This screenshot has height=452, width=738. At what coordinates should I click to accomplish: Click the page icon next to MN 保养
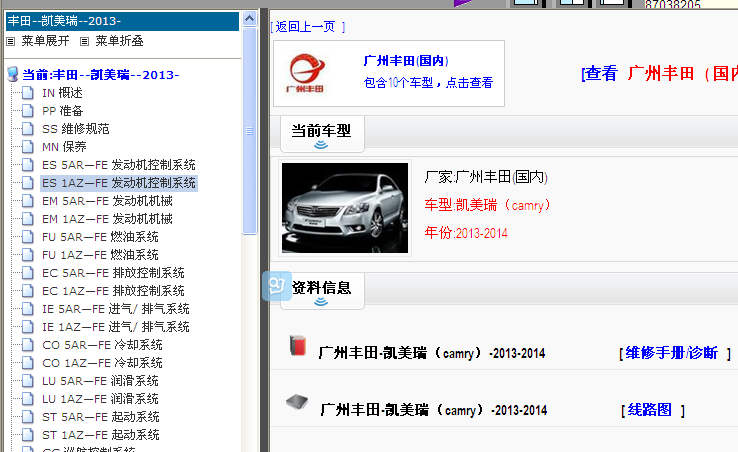point(28,147)
